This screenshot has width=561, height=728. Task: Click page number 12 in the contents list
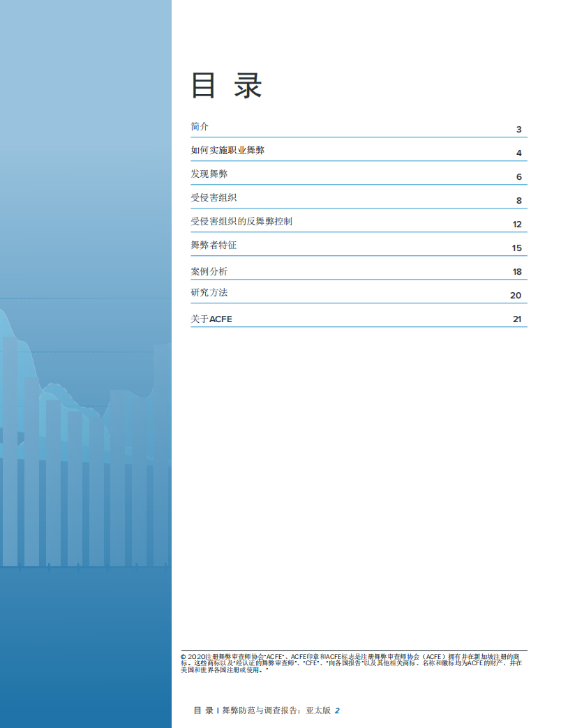[516, 225]
